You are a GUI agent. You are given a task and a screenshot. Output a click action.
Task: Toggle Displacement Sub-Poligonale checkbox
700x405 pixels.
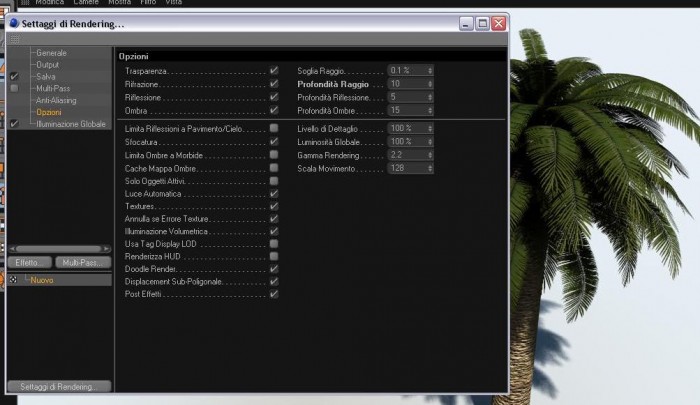click(x=274, y=281)
